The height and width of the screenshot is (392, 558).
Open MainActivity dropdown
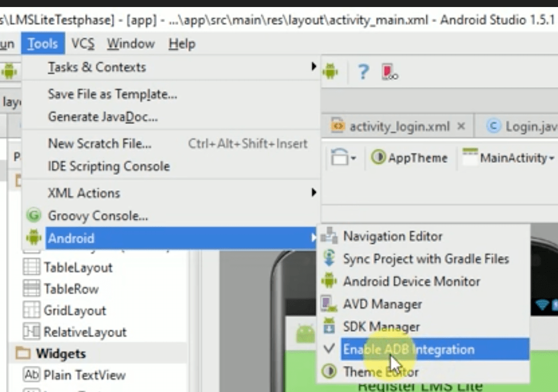click(x=508, y=157)
